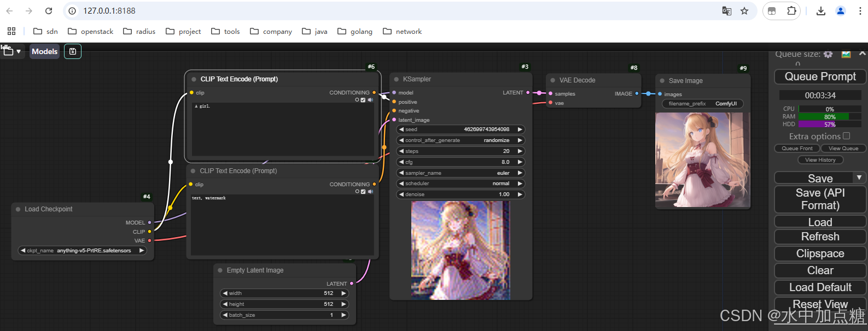
Task: Click the View Queue button
Action: coord(843,149)
